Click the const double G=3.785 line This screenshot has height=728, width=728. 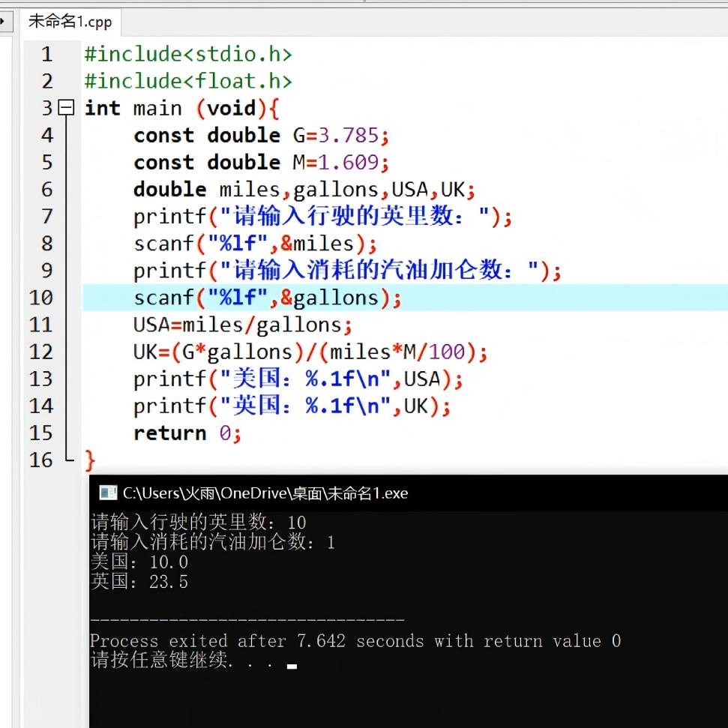262,136
